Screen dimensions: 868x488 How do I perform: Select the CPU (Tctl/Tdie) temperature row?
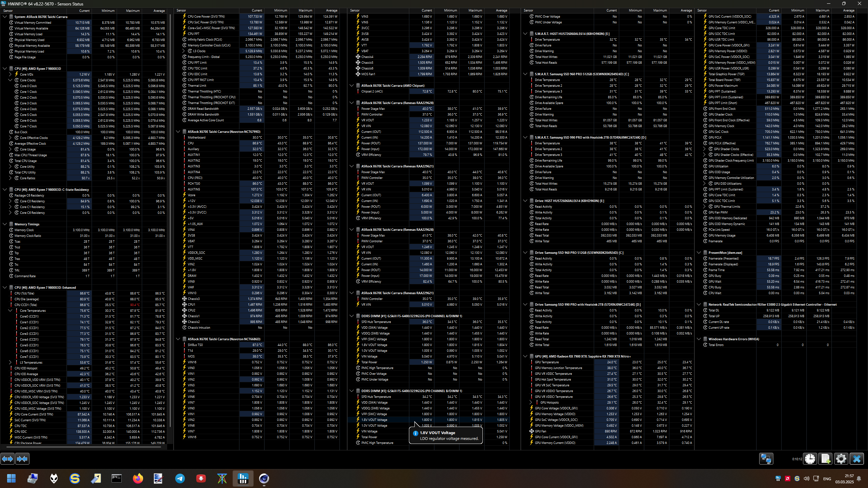[x=24, y=293]
